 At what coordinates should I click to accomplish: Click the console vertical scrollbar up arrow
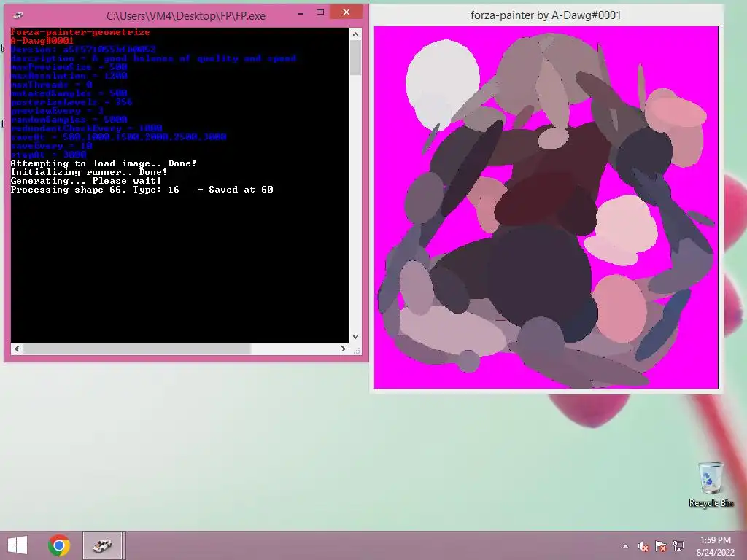(x=355, y=34)
